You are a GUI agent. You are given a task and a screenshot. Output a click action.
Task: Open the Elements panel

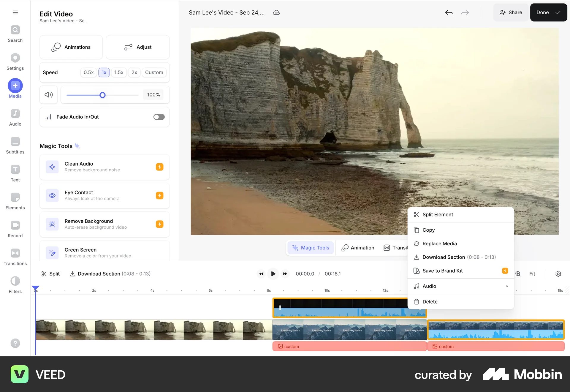point(15,200)
